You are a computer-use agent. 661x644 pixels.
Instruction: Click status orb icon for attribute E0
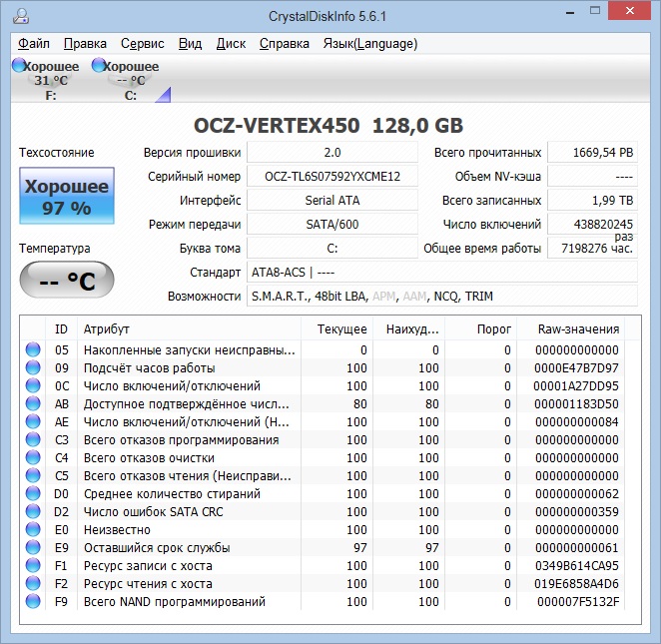tap(33, 530)
